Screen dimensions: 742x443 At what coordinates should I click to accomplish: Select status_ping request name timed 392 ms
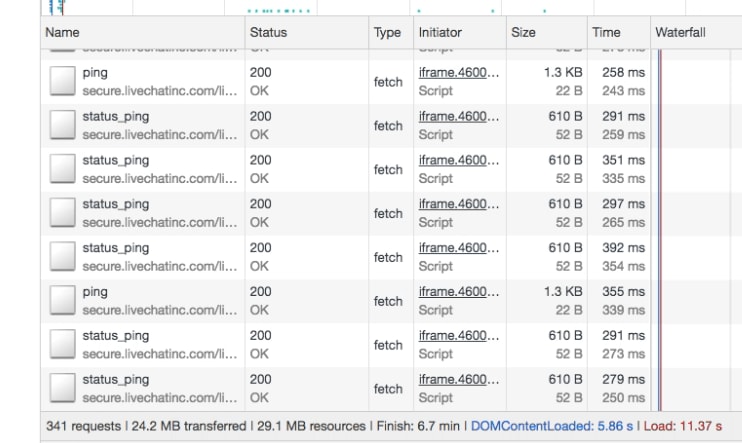pyautogui.click(x=116, y=248)
